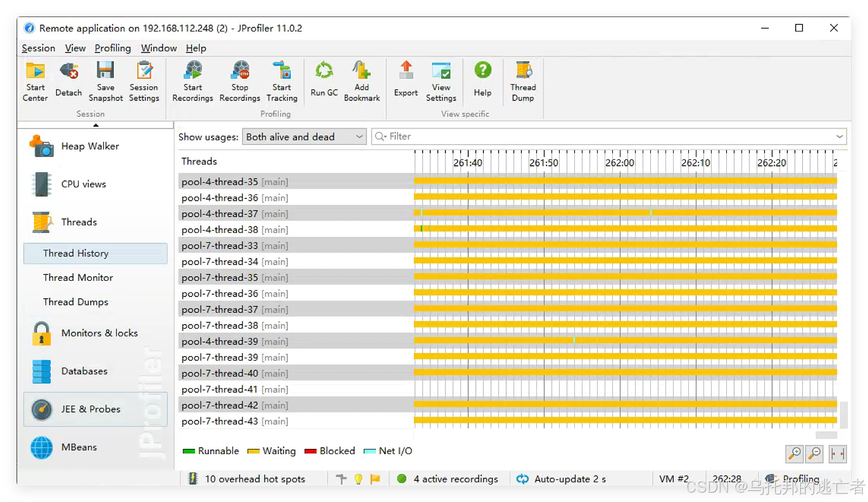Click the Auto-update refresh icon

click(x=522, y=479)
